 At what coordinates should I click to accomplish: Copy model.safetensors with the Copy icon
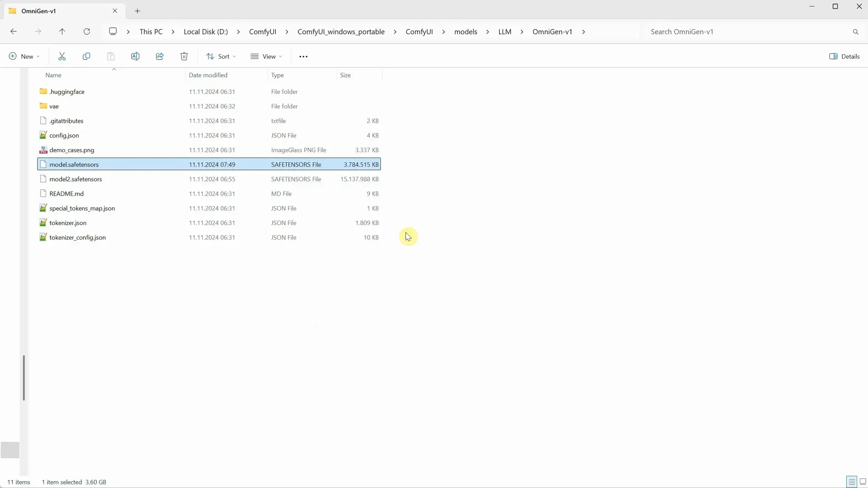[x=86, y=56]
